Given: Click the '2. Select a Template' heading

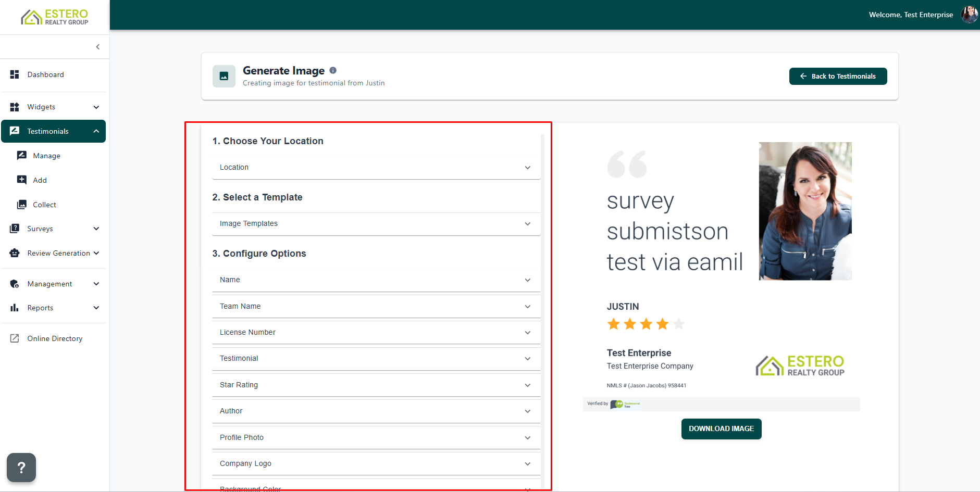Looking at the screenshot, I should [x=257, y=197].
